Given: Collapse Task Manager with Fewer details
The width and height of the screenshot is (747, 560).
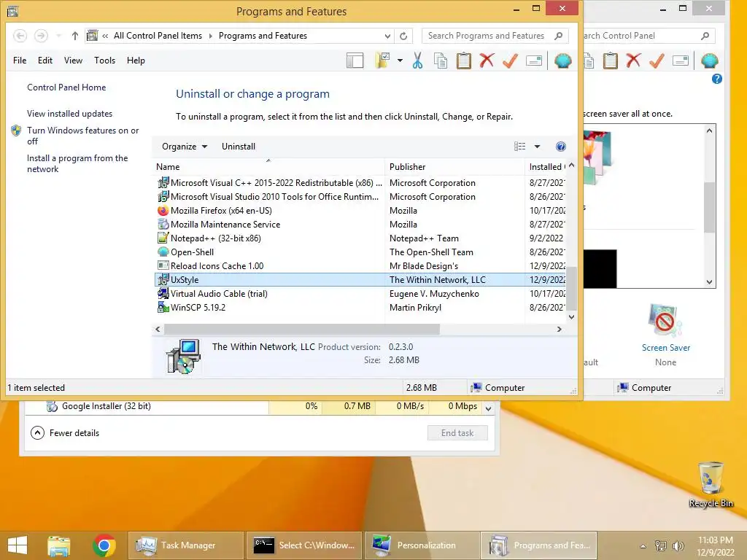Looking at the screenshot, I should coord(65,433).
